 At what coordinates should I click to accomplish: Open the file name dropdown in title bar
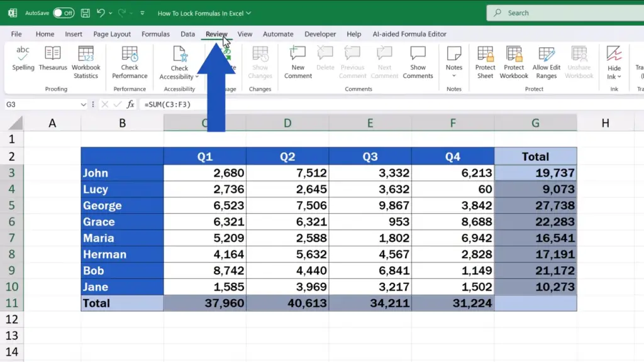[x=248, y=13]
